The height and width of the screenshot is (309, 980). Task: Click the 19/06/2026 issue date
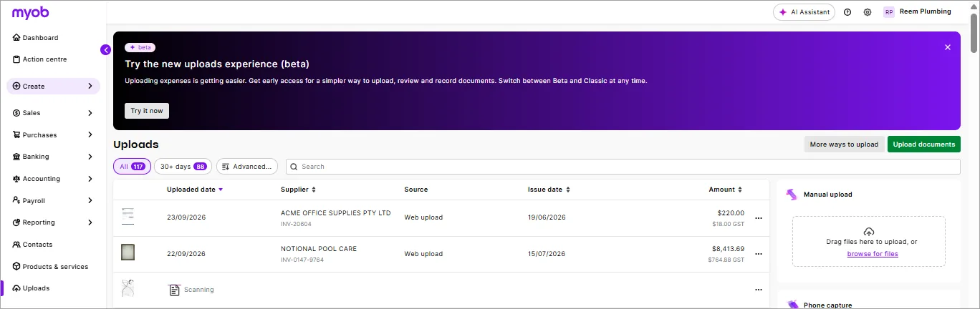(547, 217)
